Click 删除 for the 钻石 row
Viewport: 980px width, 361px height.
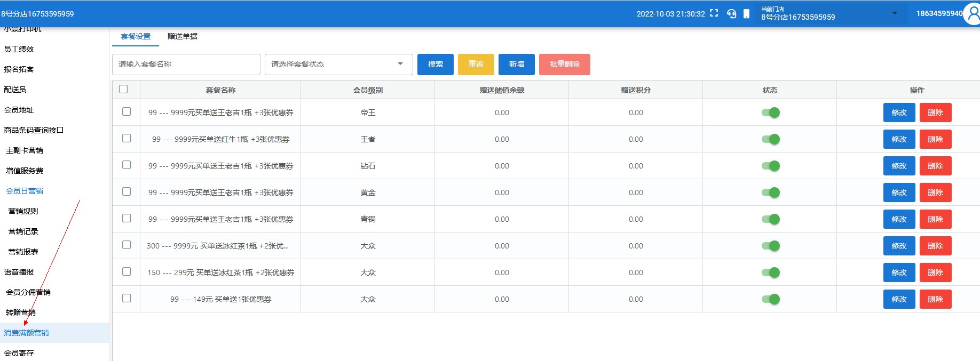[935, 166]
